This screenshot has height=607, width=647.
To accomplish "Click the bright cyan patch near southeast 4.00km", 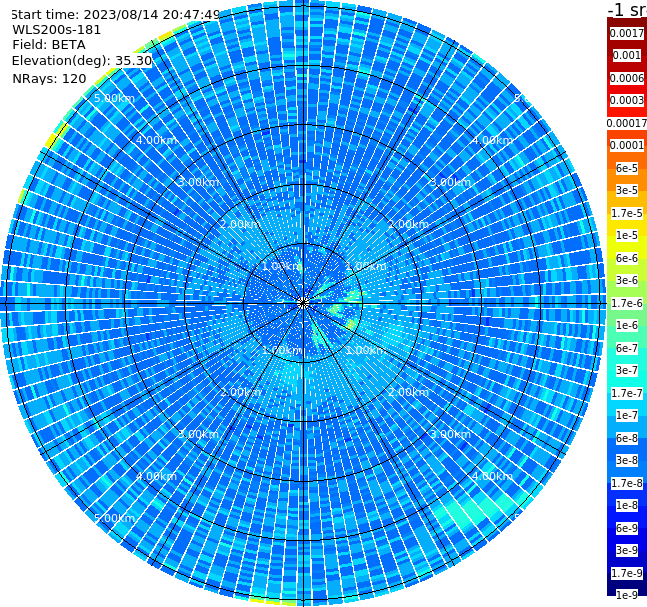I will click(x=475, y=511).
